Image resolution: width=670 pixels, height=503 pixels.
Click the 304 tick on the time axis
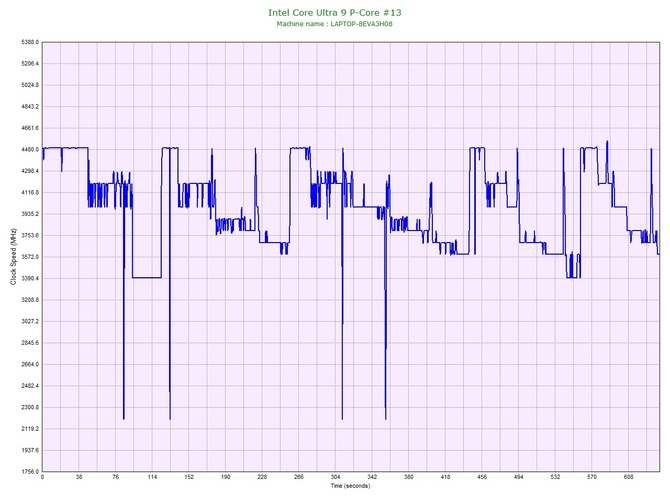pyautogui.click(x=335, y=477)
